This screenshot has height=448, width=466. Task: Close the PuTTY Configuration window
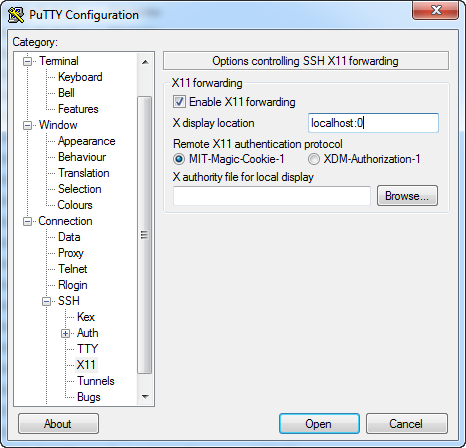coord(435,10)
